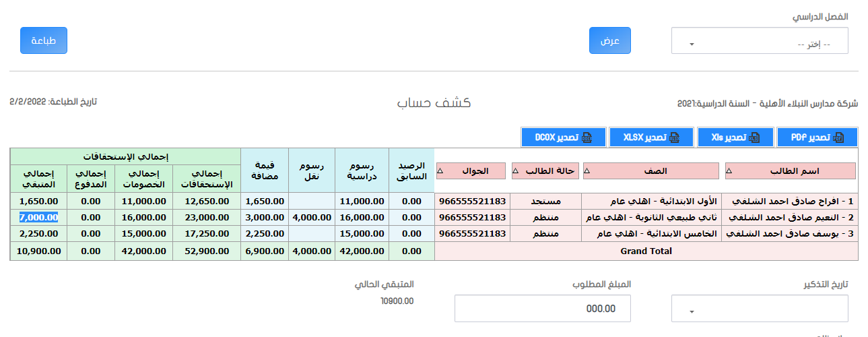Click the PDF export file icon
This screenshot has height=337, width=868.
click(838, 137)
